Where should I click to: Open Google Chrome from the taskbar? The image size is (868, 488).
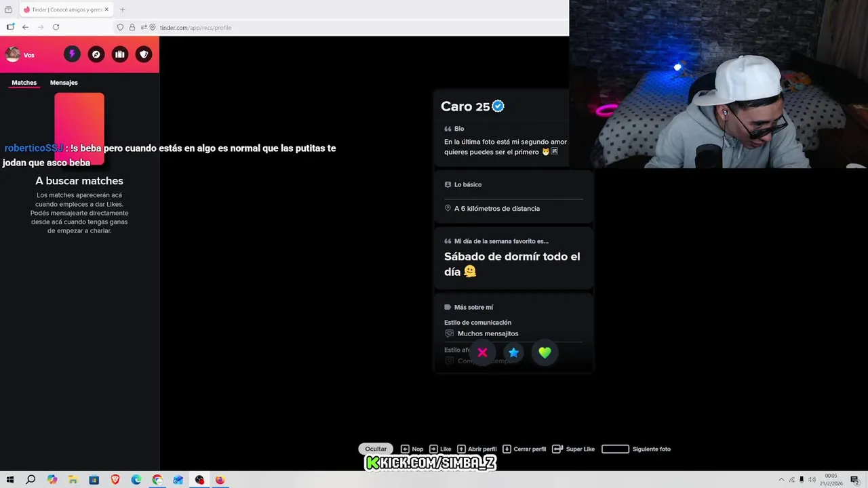pyautogui.click(x=157, y=480)
